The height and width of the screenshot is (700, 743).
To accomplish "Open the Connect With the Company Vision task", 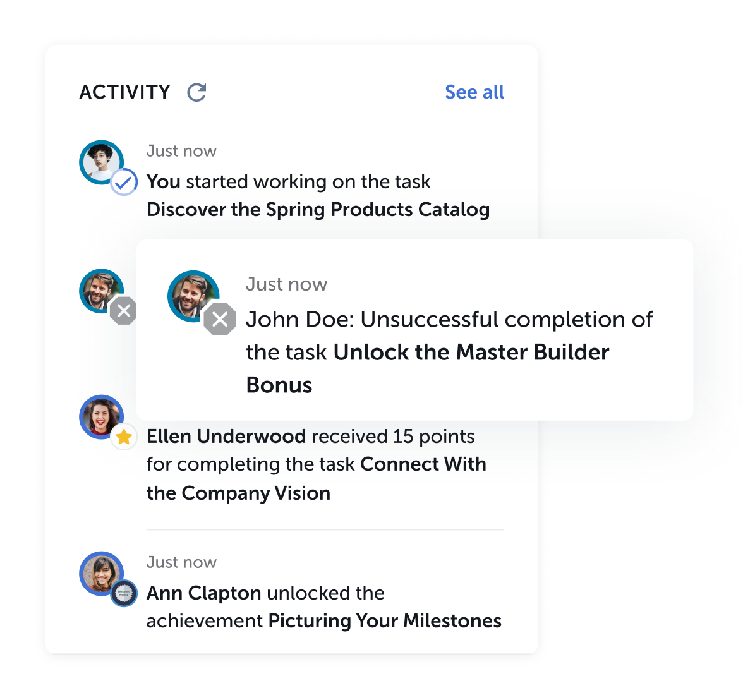I will tap(317, 479).
